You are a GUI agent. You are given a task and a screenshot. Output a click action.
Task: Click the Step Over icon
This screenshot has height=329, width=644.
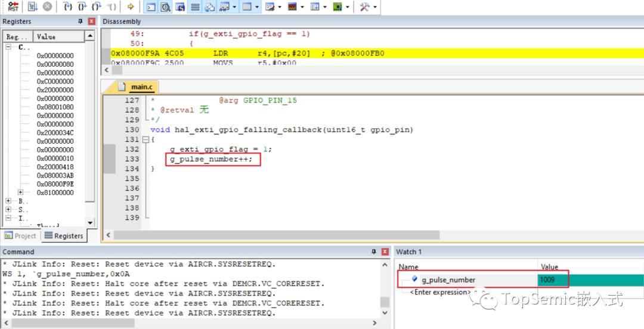pos(82,7)
